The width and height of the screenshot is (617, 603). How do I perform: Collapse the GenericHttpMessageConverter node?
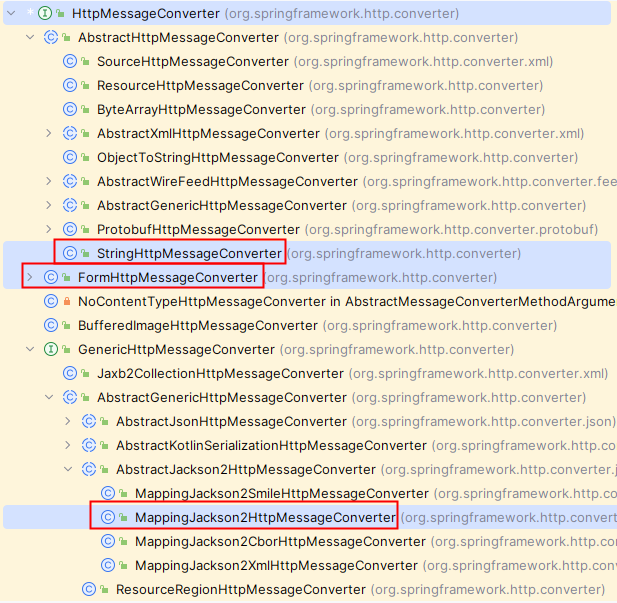point(30,350)
